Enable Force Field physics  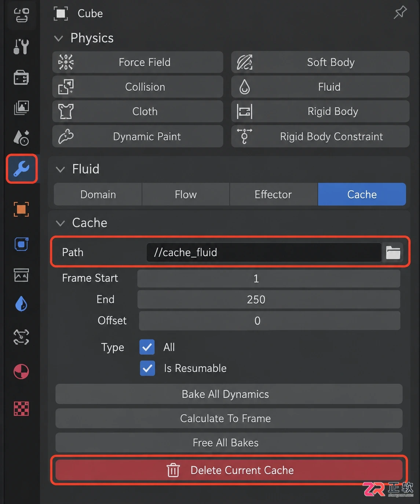[138, 62]
